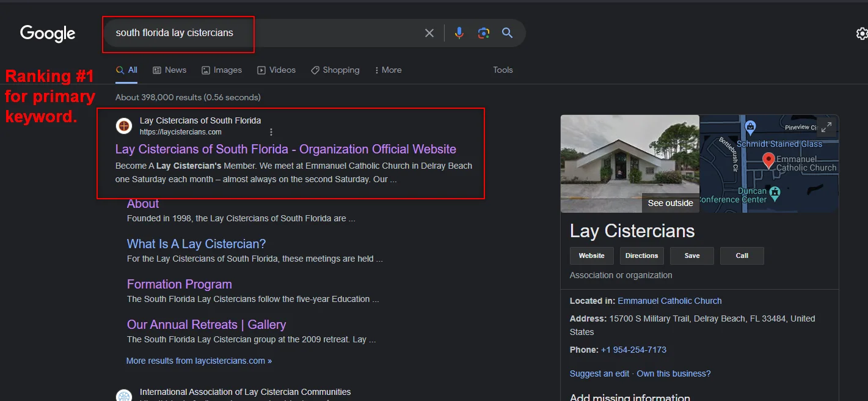Open What Is A Lay Cistercian? sitelink

tap(196, 244)
